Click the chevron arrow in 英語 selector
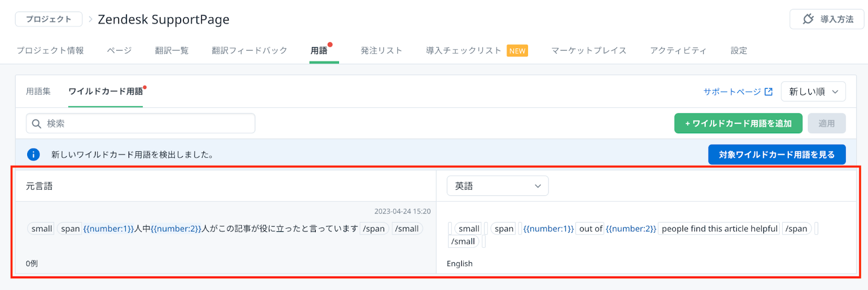This screenshot has height=290, width=868. [538, 186]
